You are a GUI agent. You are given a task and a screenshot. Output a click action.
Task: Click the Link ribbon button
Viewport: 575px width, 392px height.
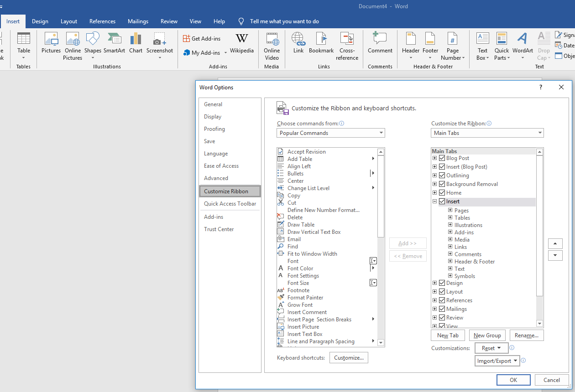pos(298,43)
